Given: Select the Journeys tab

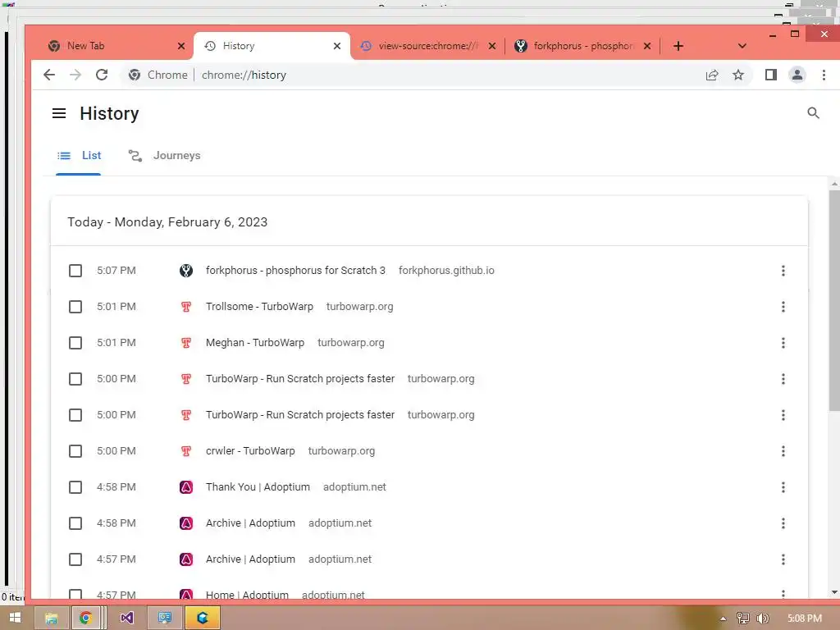Looking at the screenshot, I should coord(164,156).
